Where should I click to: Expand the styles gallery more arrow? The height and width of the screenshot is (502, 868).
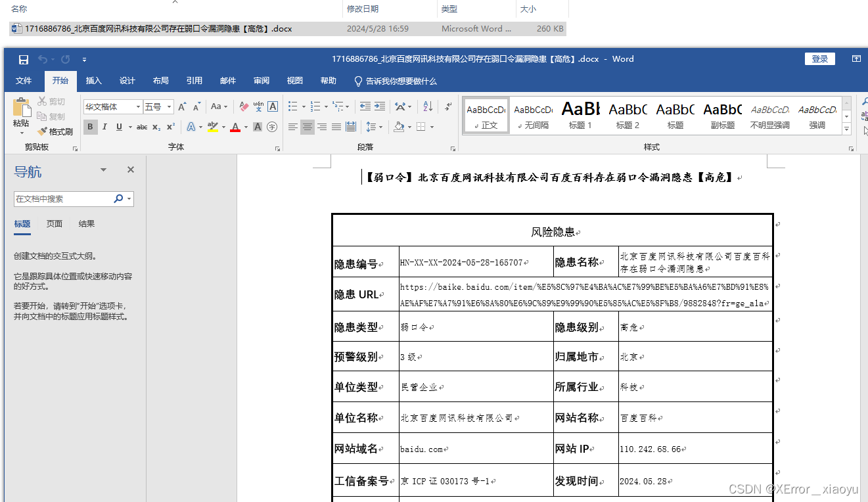point(846,129)
